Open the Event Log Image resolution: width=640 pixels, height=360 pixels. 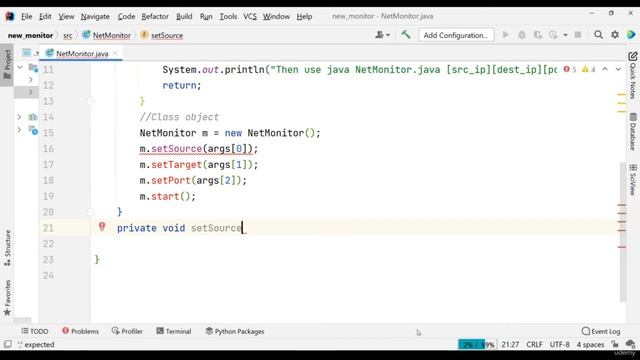[x=601, y=331]
